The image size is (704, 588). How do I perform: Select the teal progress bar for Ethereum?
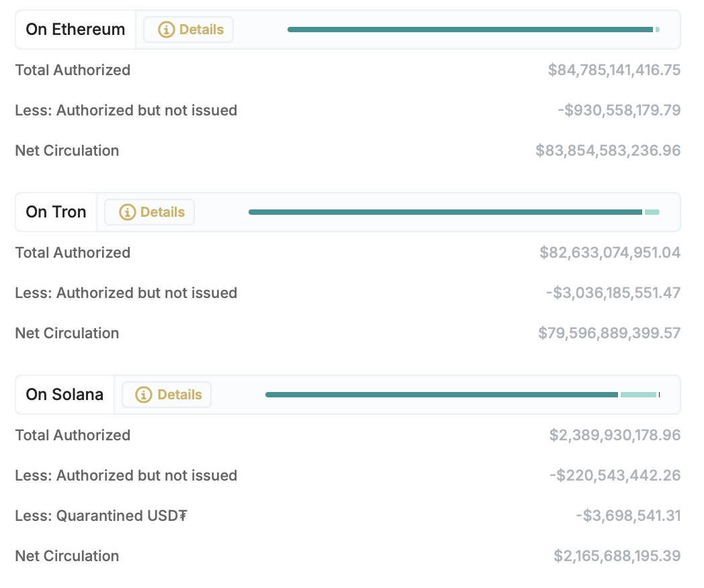470,29
